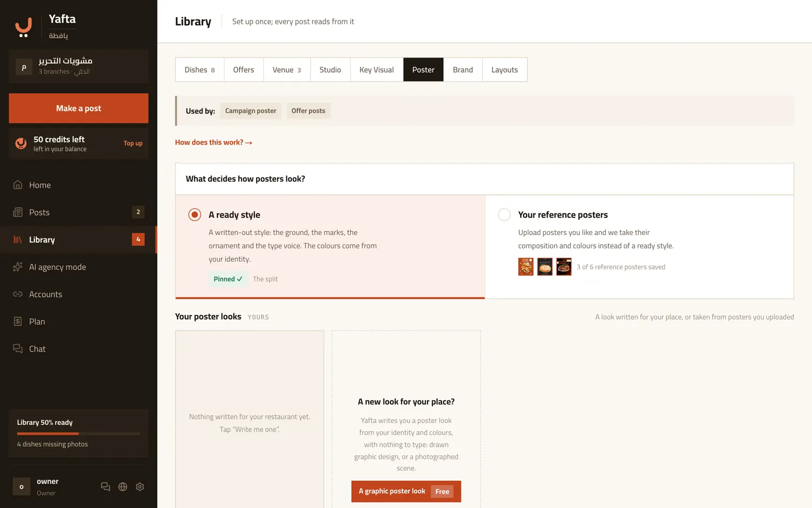This screenshot has height=508, width=812.
Task: Select the Poster tab
Action: pyautogui.click(x=423, y=70)
